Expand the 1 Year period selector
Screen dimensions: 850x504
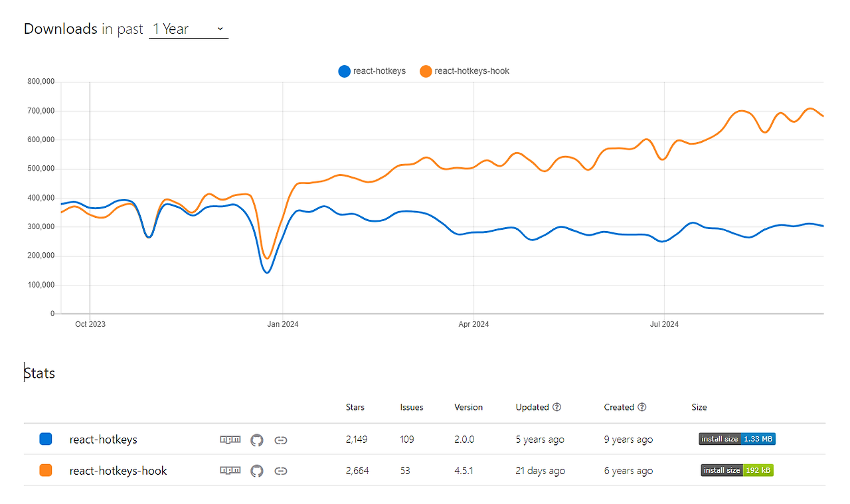pos(189,29)
